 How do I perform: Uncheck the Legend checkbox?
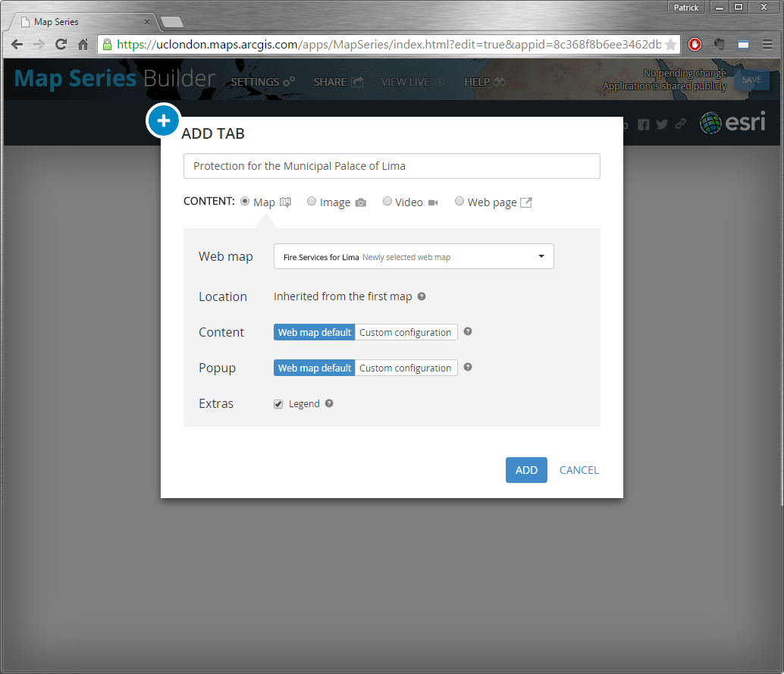pyautogui.click(x=278, y=404)
